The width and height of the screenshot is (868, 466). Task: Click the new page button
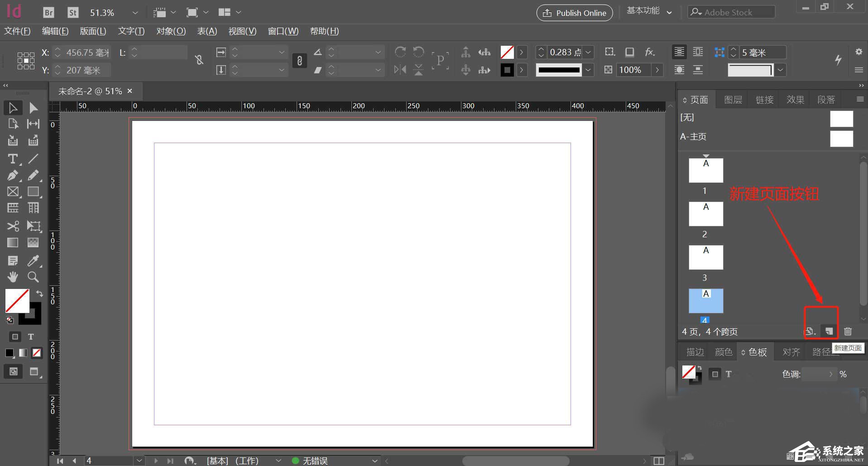(829, 331)
